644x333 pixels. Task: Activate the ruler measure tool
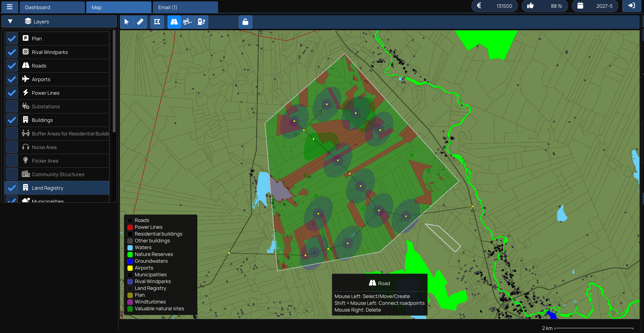click(140, 22)
